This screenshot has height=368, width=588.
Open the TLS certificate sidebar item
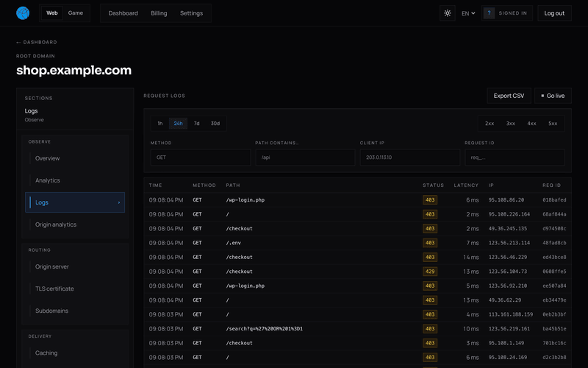(x=75, y=289)
